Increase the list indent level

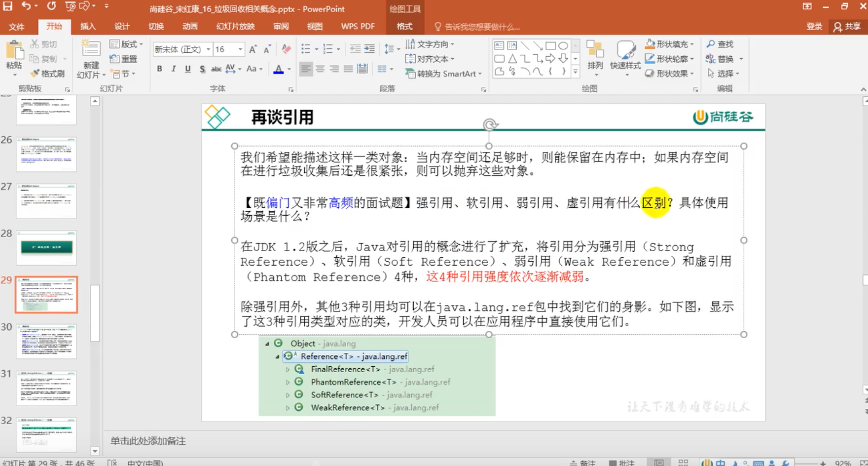[x=369, y=49]
